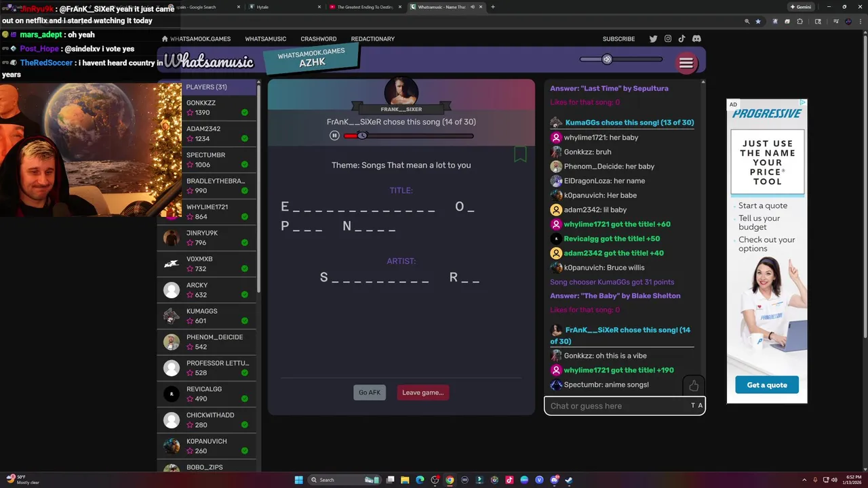Image resolution: width=868 pixels, height=488 pixels.
Task: Open the Gemini button in Chrome
Action: 801,7
